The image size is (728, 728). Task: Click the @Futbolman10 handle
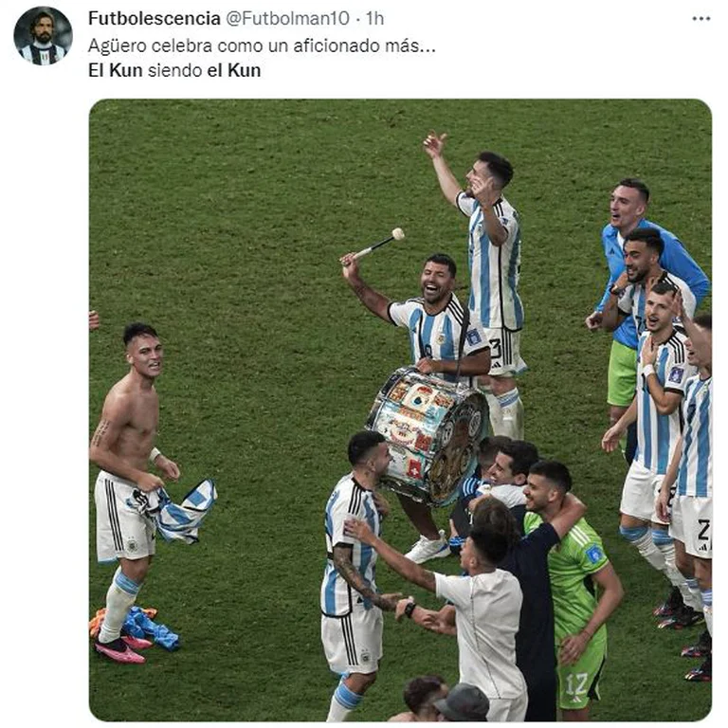pos(287,19)
